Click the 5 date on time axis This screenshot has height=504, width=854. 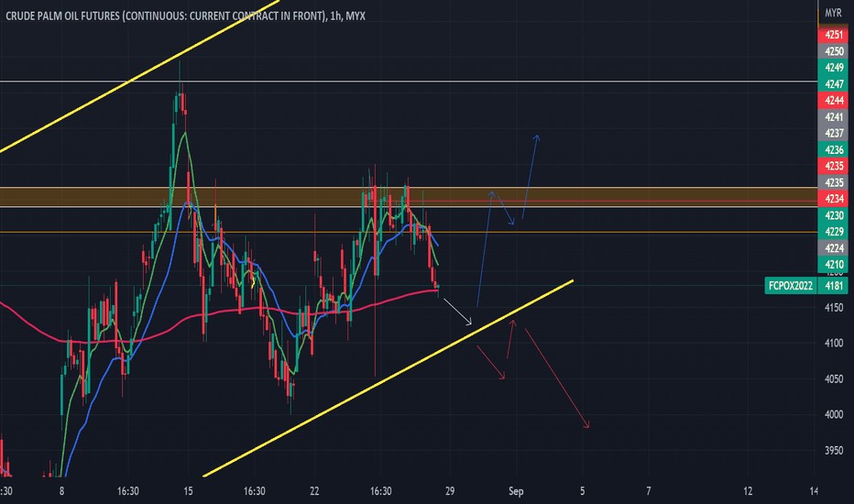pos(582,491)
